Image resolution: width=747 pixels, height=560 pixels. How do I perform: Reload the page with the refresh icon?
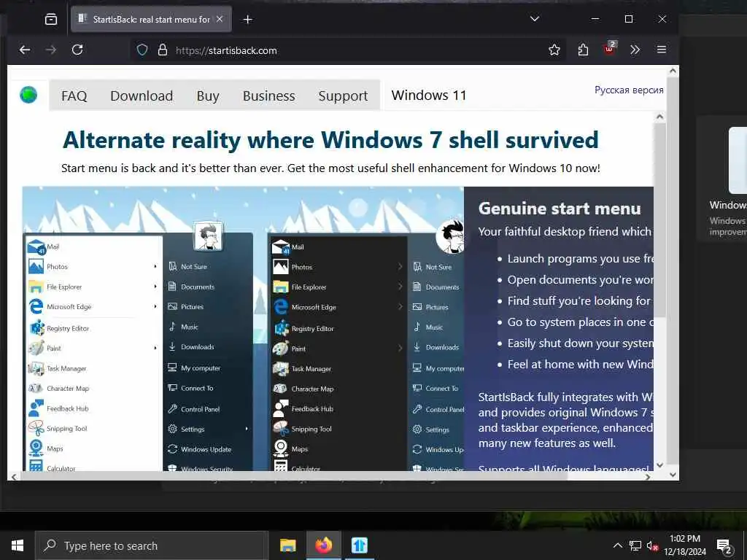pos(77,50)
